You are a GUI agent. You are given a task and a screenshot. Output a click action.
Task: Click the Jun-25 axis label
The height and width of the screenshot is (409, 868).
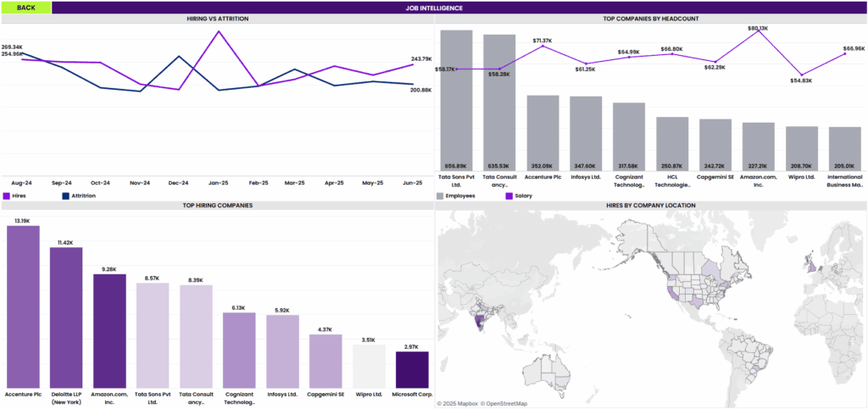coord(413,182)
